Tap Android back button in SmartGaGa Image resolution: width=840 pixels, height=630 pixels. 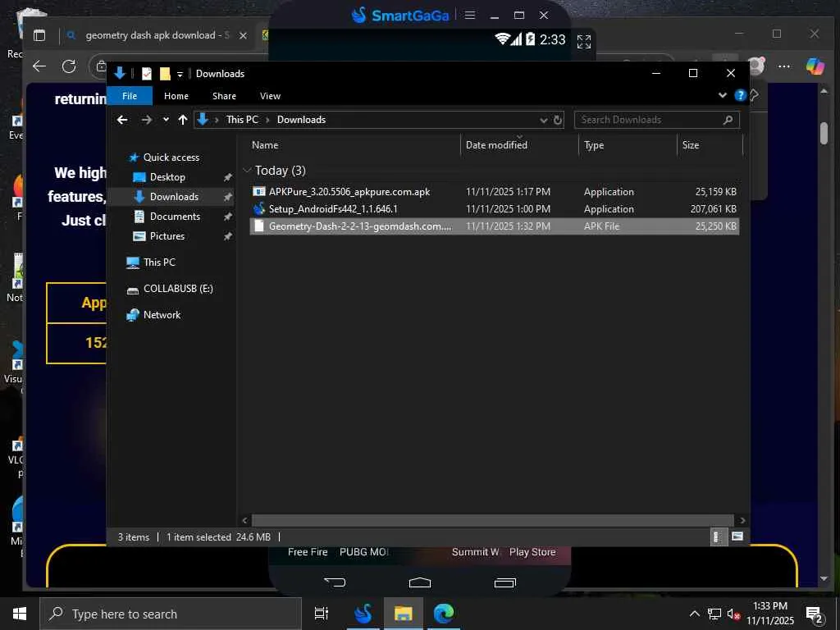tap(335, 582)
